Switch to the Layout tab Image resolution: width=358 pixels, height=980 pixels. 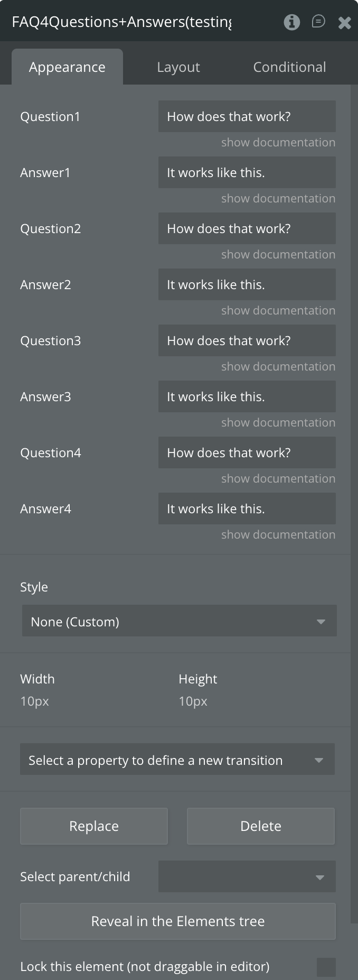(178, 67)
